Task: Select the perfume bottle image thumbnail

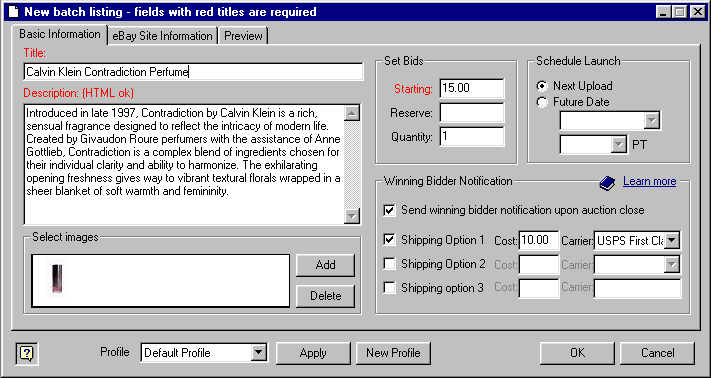Action: point(57,278)
